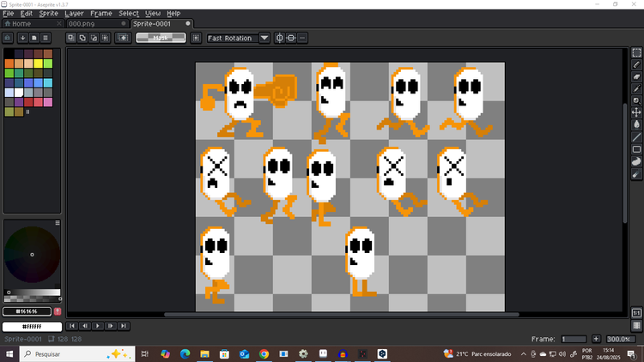Click the horizontal symmetry icon

tap(291, 38)
